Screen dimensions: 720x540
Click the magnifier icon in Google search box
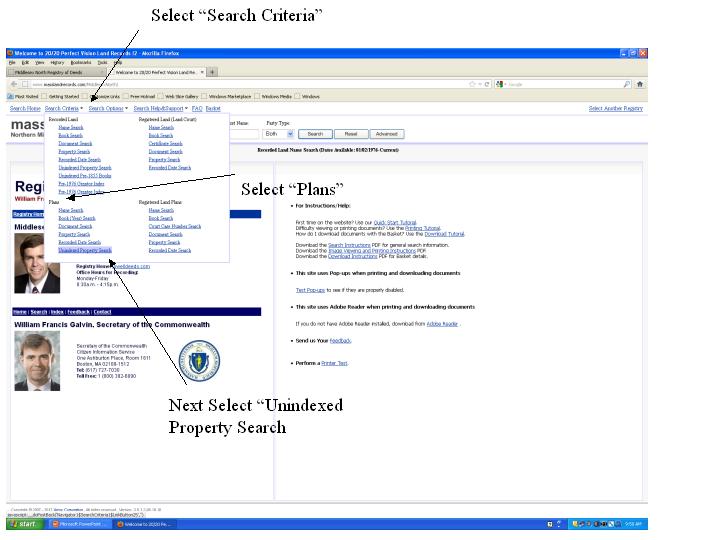point(627,84)
